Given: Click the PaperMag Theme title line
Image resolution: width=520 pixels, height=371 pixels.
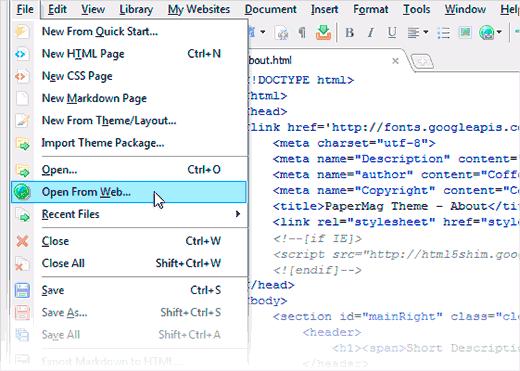Looking at the screenshot, I should point(396,206).
